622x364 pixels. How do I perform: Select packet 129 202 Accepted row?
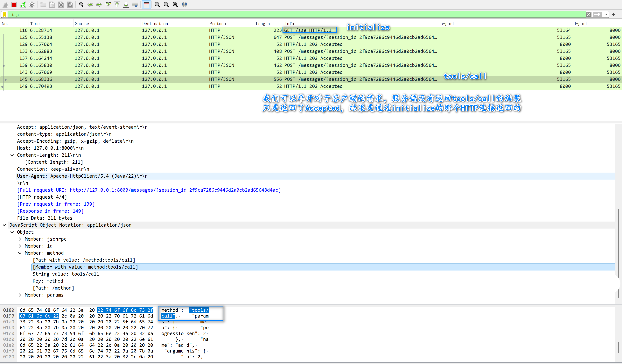[311, 45]
